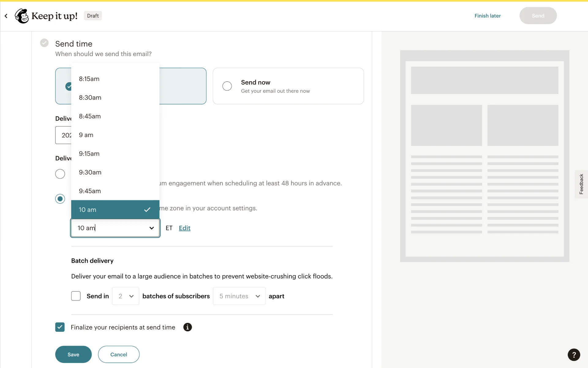Image resolution: width=588 pixels, height=368 pixels.
Task: Open the 5 minutes interval dropdown
Action: [x=239, y=296]
